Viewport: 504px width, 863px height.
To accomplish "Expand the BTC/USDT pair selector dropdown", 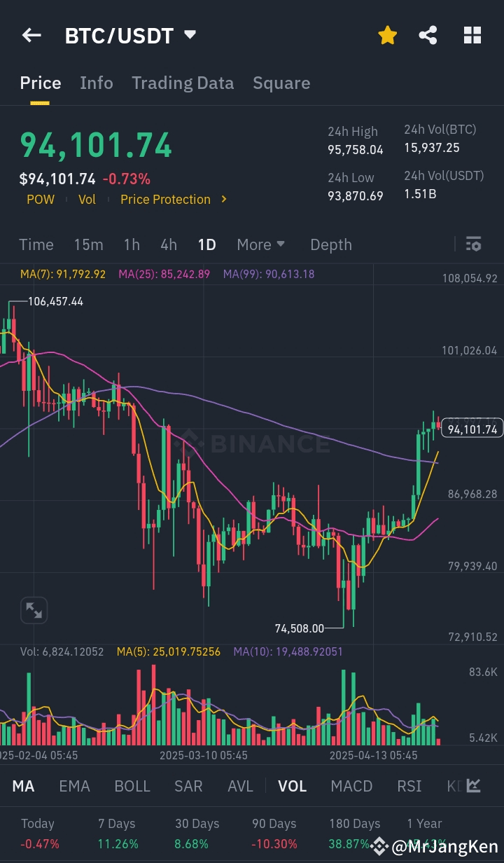I will coord(190,34).
